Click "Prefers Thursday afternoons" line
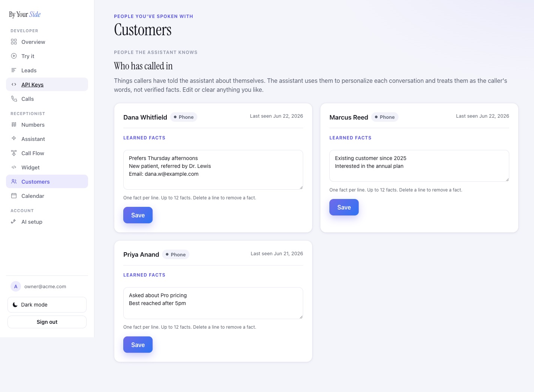 (163, 158)
